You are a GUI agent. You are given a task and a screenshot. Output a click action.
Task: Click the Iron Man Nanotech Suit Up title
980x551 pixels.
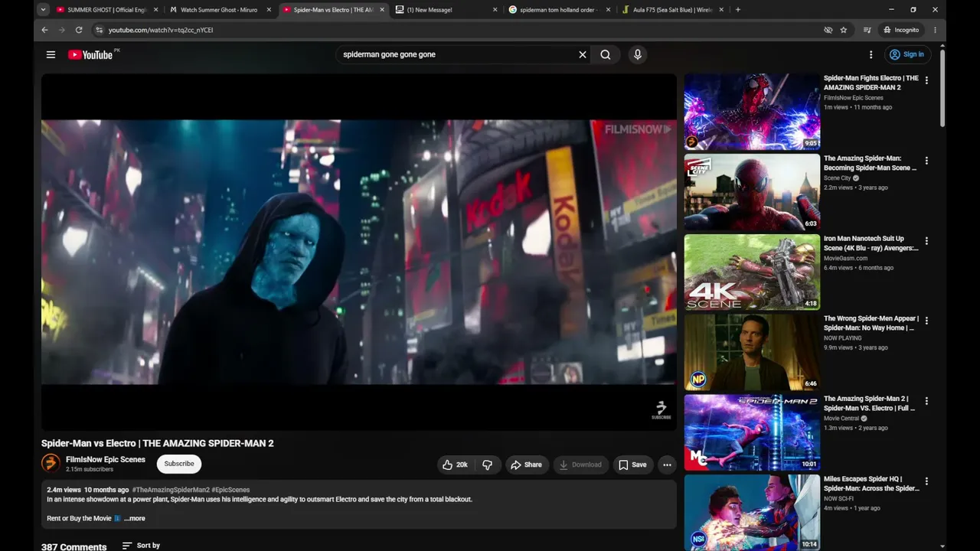coord(871,243)
